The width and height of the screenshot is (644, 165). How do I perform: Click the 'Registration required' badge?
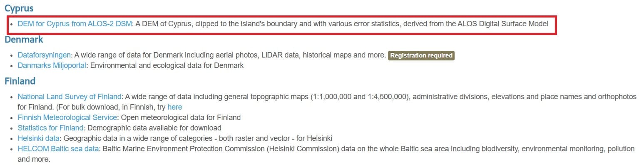[x=421, y=55]
